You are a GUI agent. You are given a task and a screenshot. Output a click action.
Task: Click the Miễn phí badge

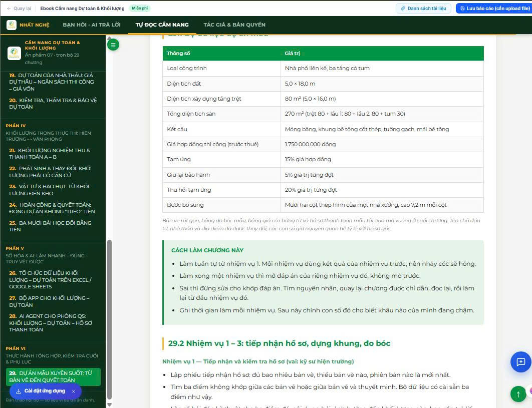tap(140, 8)
